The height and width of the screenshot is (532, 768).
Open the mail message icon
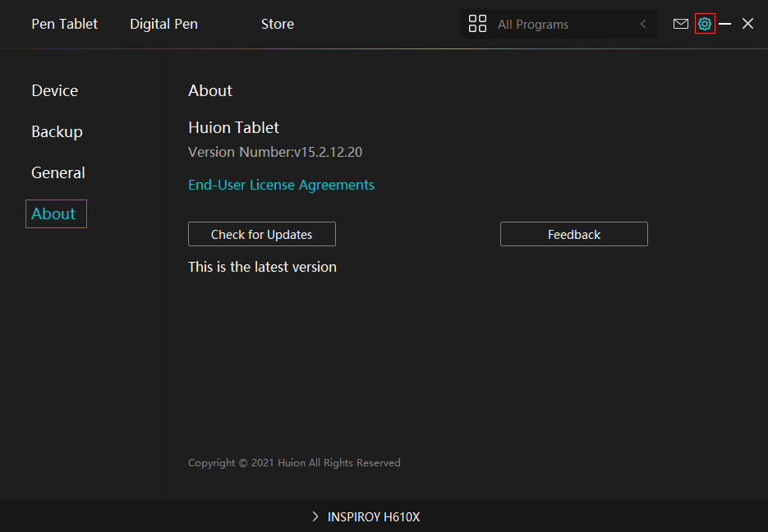(680, 25)
